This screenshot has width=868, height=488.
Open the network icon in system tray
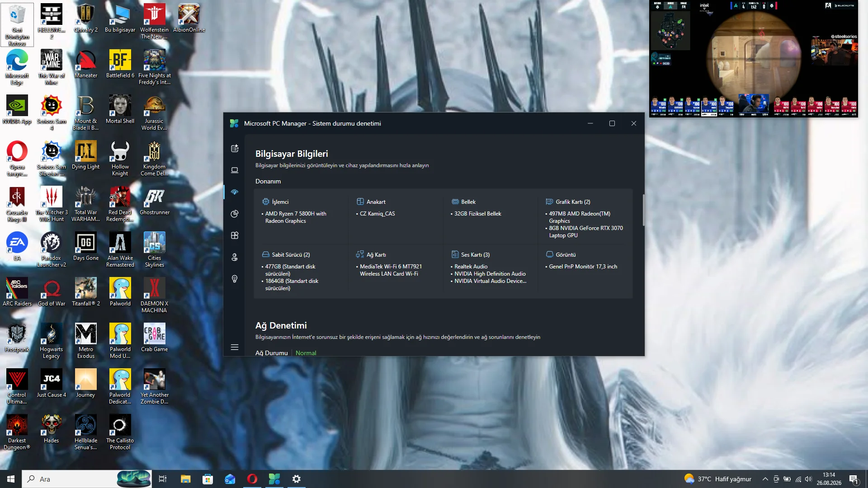(x=798, y=479)
